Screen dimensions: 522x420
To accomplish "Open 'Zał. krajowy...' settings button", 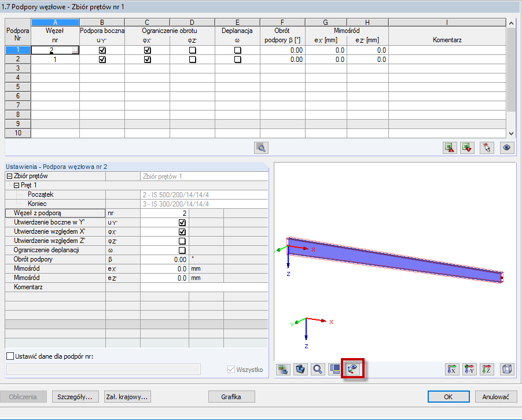I will [x=127, y=397].
